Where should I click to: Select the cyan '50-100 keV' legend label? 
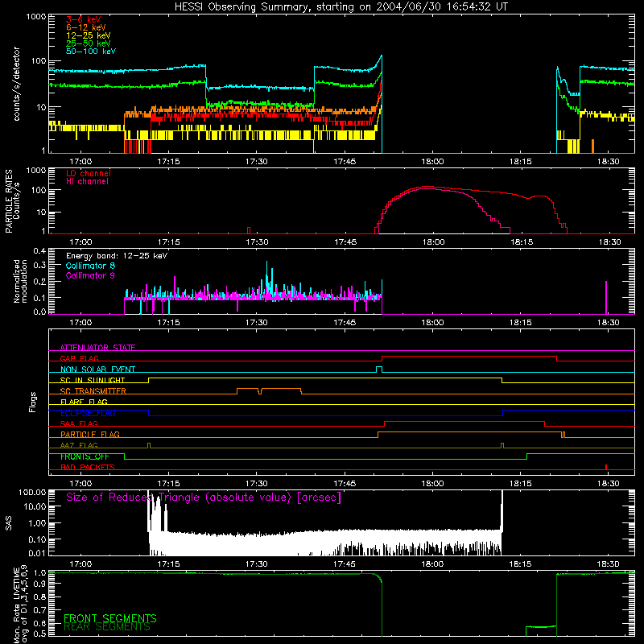tap(91, 52)
